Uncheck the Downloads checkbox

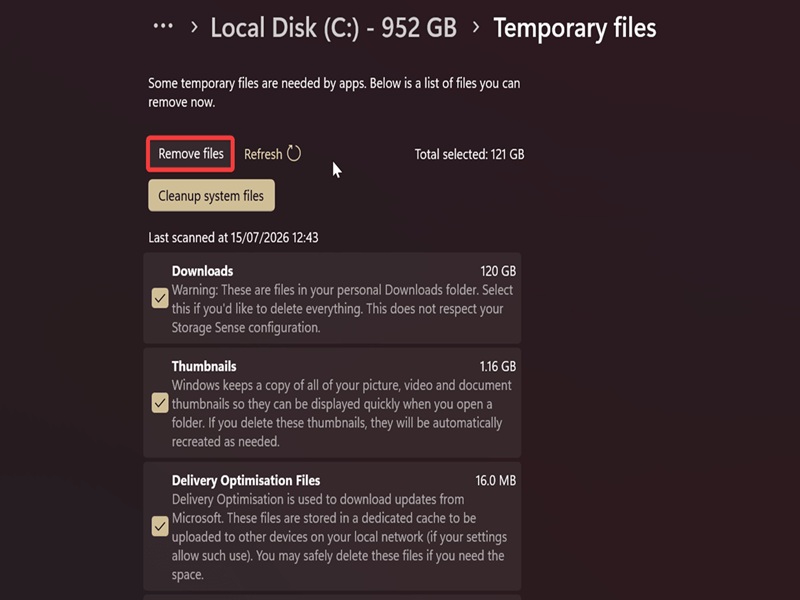point(160,298)
